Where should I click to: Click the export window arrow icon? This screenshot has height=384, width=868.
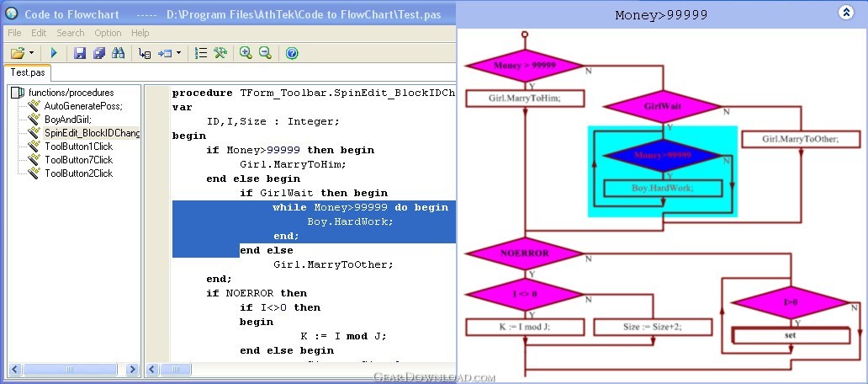pos(164,53)
